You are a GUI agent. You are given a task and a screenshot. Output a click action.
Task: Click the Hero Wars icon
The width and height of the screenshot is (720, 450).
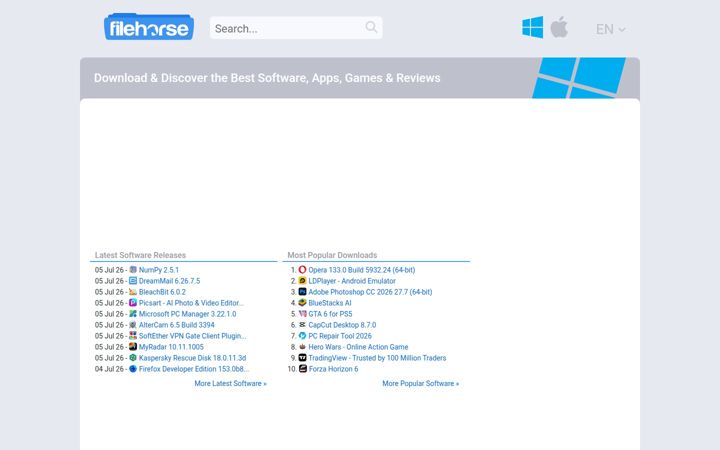[303, 347]
